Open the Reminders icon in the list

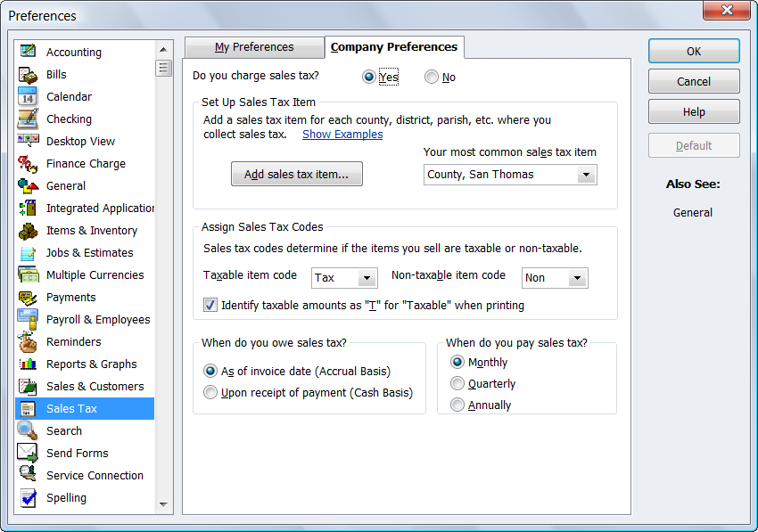(x=28, y=341)
